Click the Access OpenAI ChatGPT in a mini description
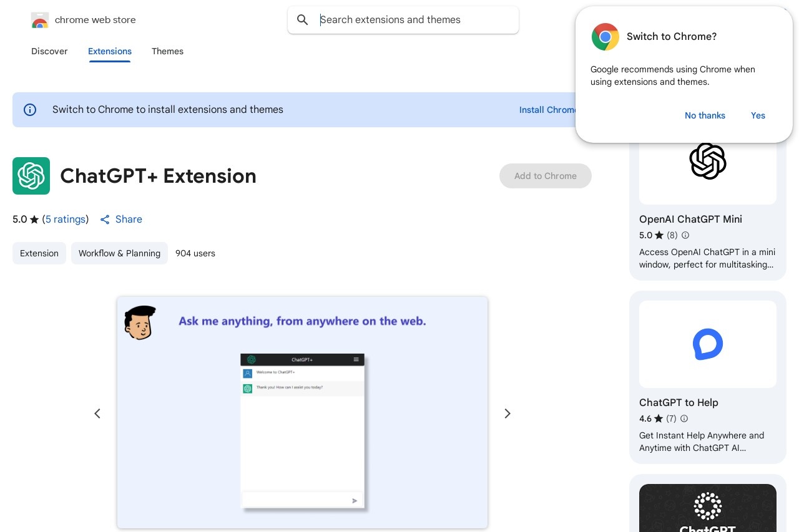The width and height of the screenshot is (799, 532). (707, 258)
